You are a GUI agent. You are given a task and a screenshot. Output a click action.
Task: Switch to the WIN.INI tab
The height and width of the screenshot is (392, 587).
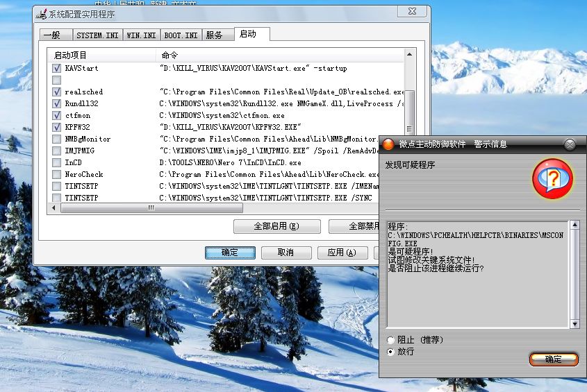pyautogui.click(x=141, y=35)
